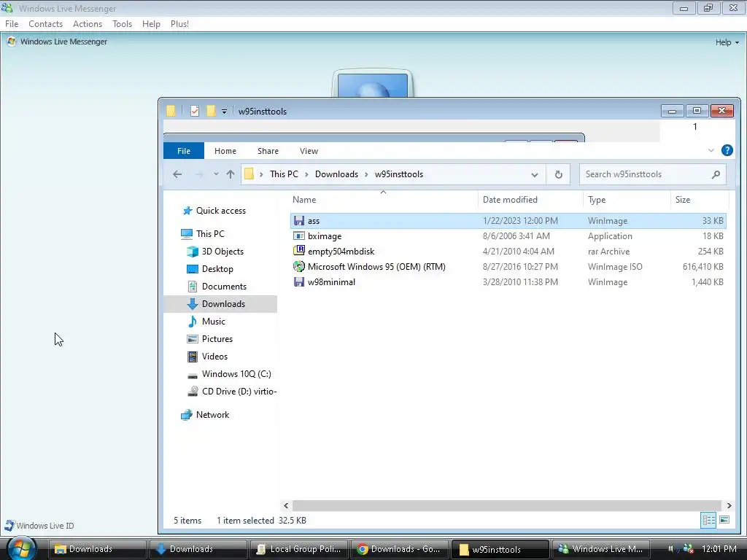Screen dimensions: 747x560
Task: Open the Home ribbon tab
Action: click(225, 150)
